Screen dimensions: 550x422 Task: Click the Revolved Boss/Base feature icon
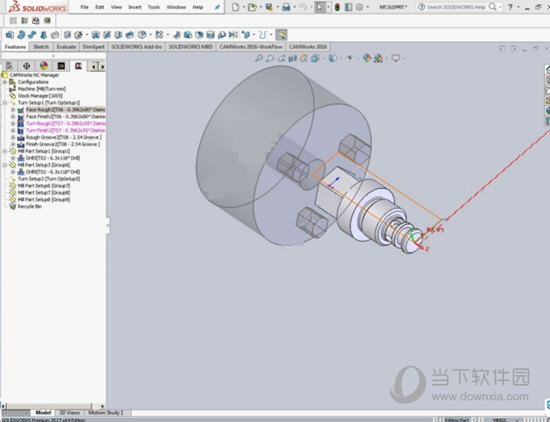[x=21, y=34]
